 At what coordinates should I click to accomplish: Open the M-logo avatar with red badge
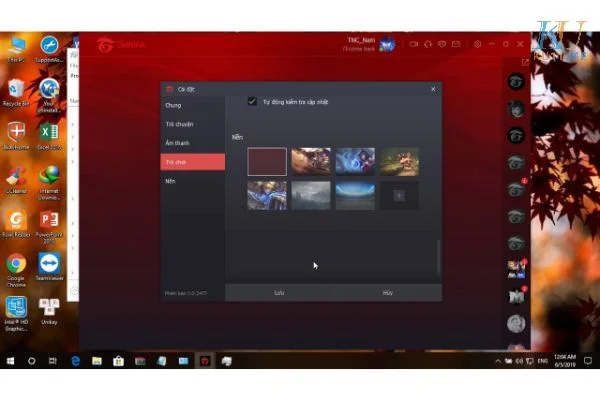coord(516,296)
